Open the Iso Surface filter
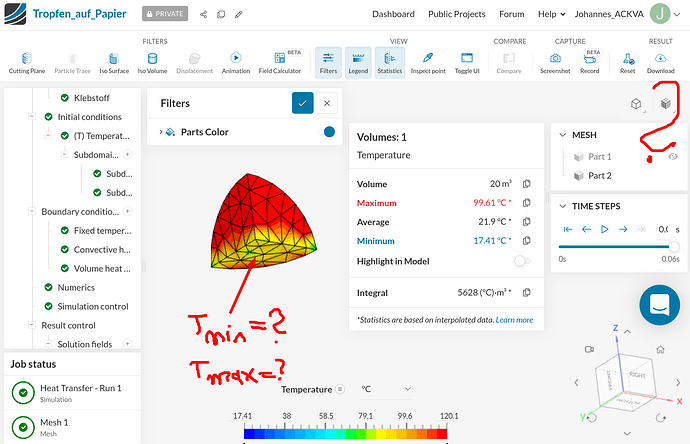The image size is (690, 444). [x=114, y=63]
